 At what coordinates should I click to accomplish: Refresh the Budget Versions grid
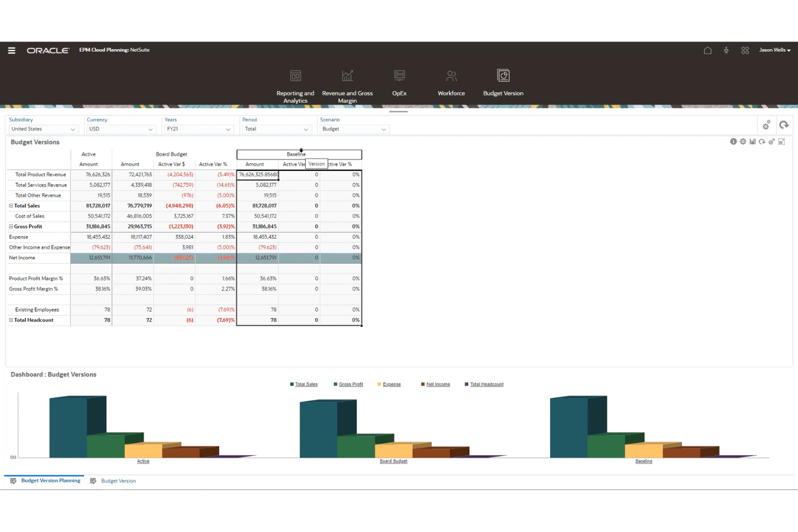[762, 141]
